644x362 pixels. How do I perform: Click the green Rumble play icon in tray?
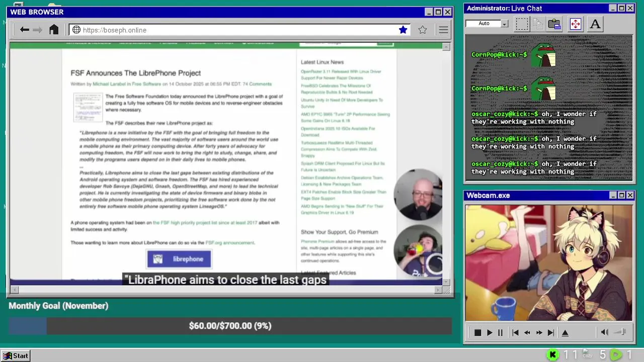coord(615,355)
